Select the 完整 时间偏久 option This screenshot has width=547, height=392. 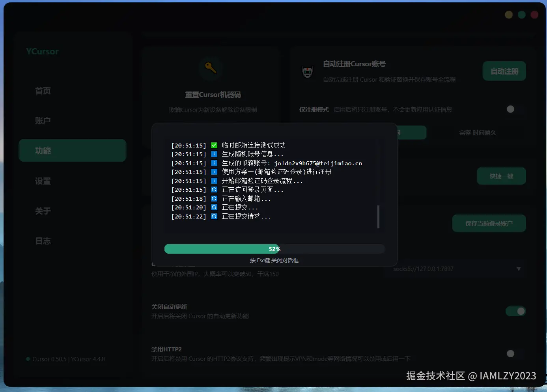click(x=478, y=133)
